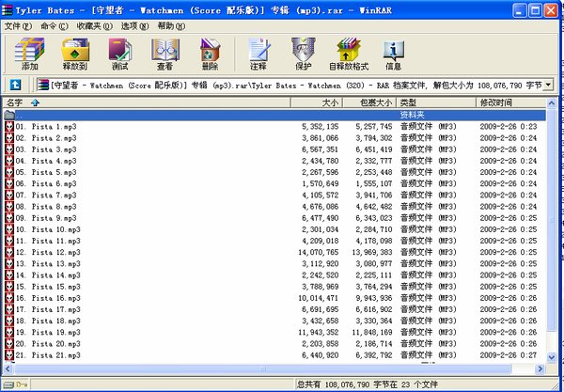Select file 13. Pista 13.mp3

click(48, 263)
